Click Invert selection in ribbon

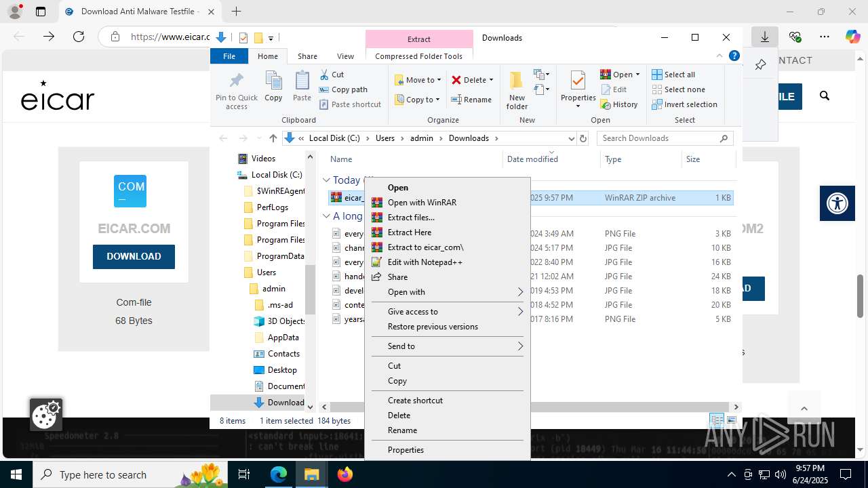coord(684,104)
